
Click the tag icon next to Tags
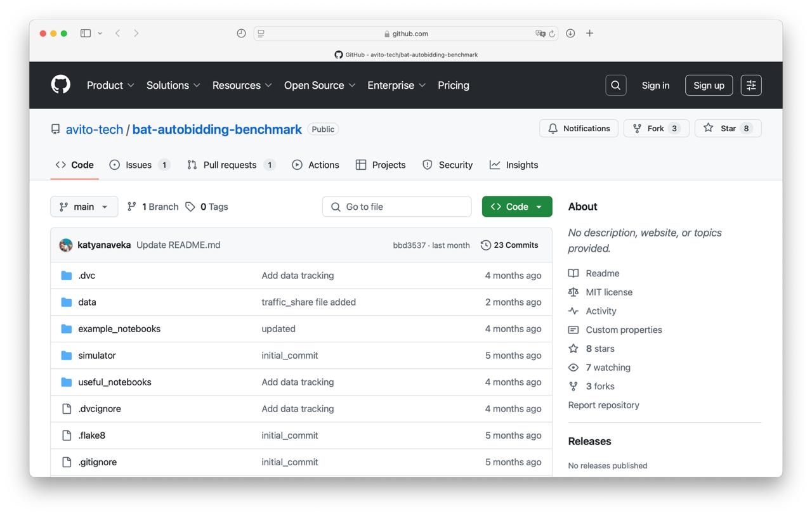(x=190, y=207)
